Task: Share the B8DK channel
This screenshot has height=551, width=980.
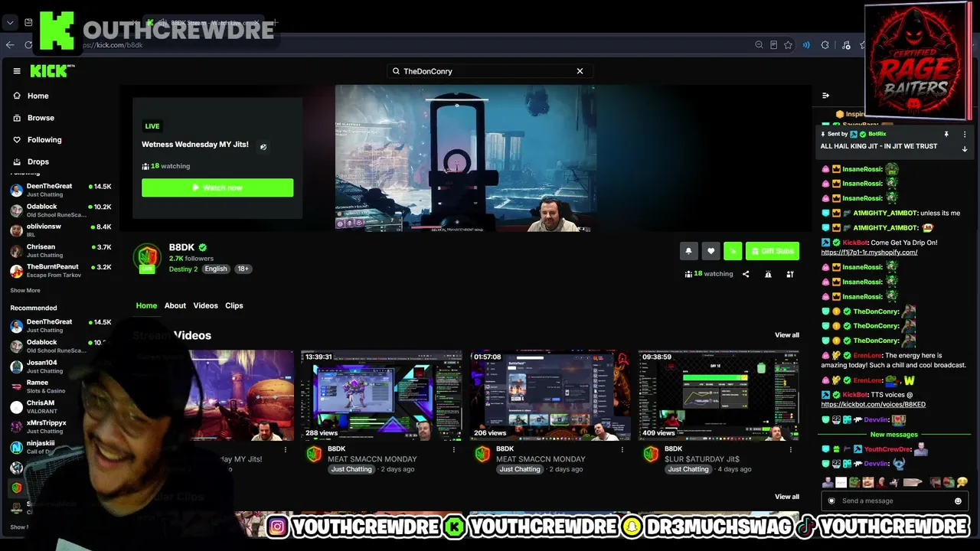Action: click(x=746, y=274)
